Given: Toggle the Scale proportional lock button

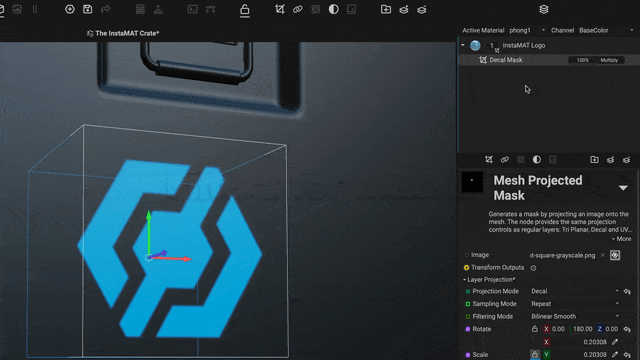Looking at the screenshot, I should (535, 354).
